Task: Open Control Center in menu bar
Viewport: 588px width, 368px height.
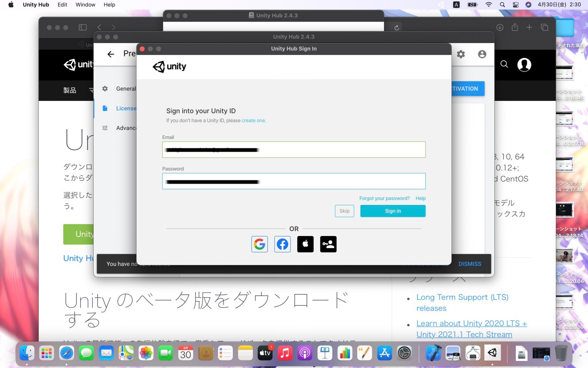Action: click(515, 5)
